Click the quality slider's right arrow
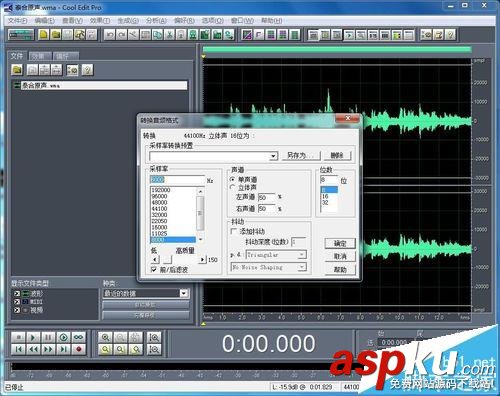The width and height of the screenshot is (500, 396). tap(202, 259)
